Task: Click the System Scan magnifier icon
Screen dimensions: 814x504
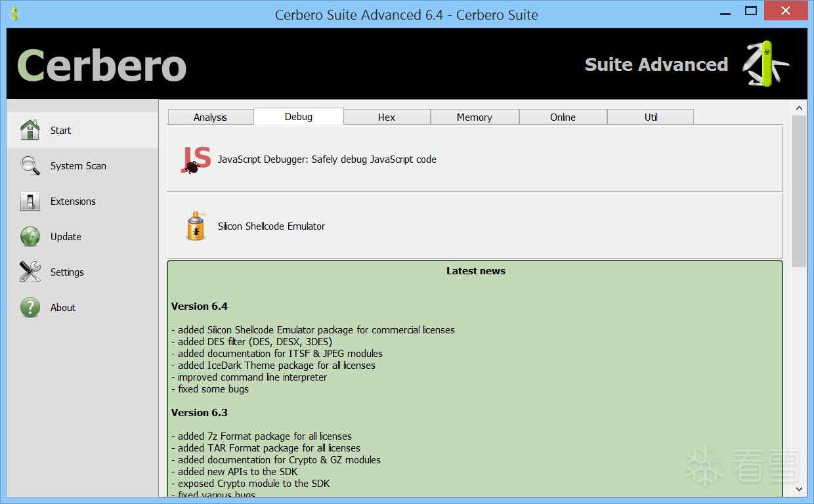Action: [x=30, y=165]
